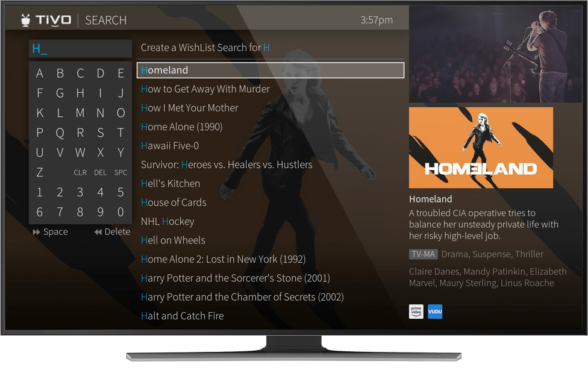Click letter E on keyboard grid
Viewport: 588px width, 376px height.
(120, 73)
